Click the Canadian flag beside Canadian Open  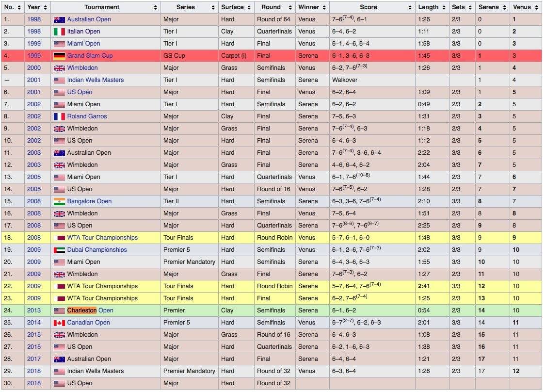(59, 323)
